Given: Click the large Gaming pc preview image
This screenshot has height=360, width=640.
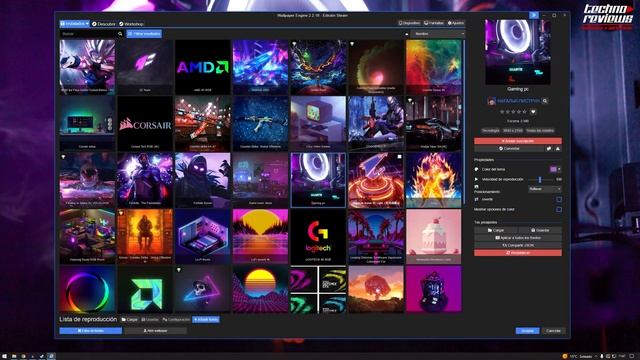Looking at the screenshot, I should coord(518,52).
